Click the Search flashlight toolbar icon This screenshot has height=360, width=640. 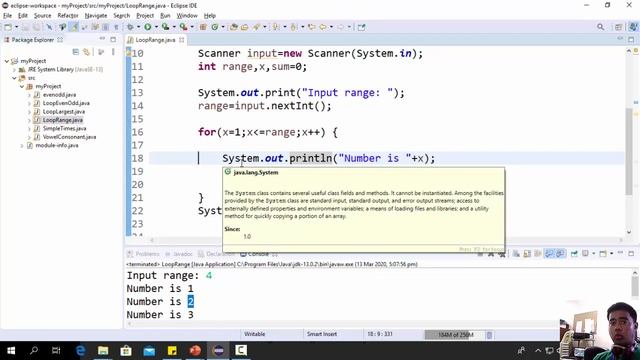tap(257, 27)
